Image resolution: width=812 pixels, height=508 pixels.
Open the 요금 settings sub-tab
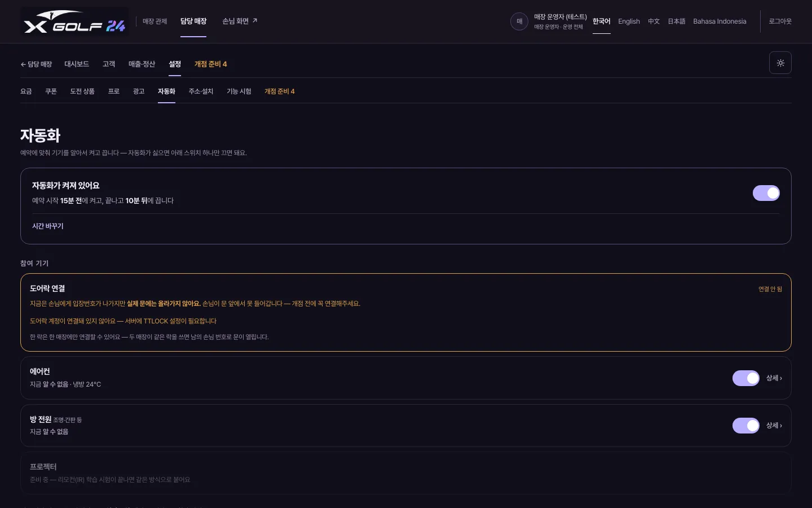coord(26,91)
